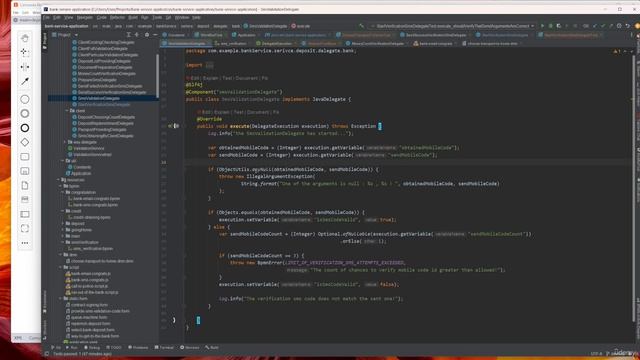Open the run configuration dropdown
This screenshot has height=360, width=640.
(x=453, y=26)
